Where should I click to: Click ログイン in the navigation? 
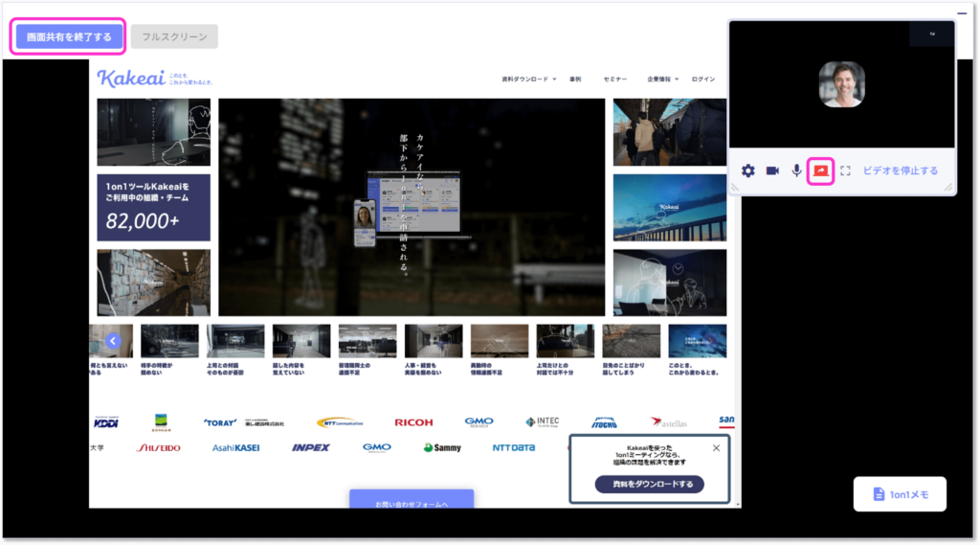[x=703, y=79]
